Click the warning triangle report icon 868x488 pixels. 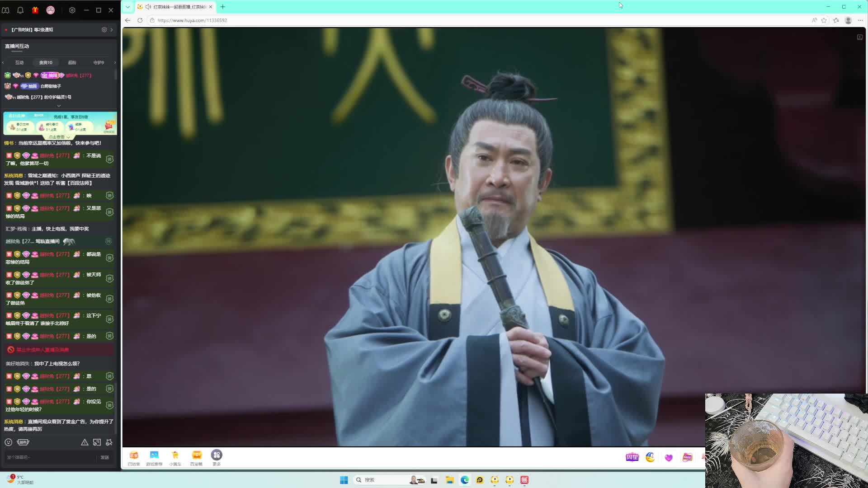pos(85,442)
